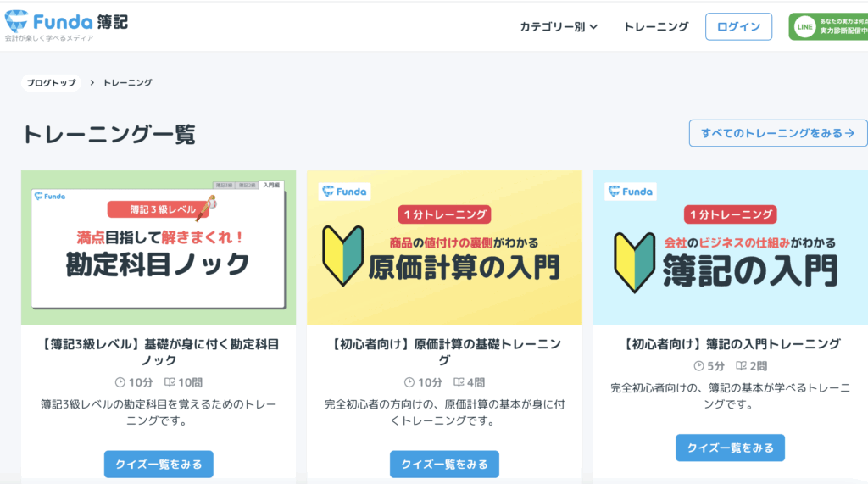Click the Funda logo on the yellow thumbnail
Viewport: 868px width, 484px height.
343,192
